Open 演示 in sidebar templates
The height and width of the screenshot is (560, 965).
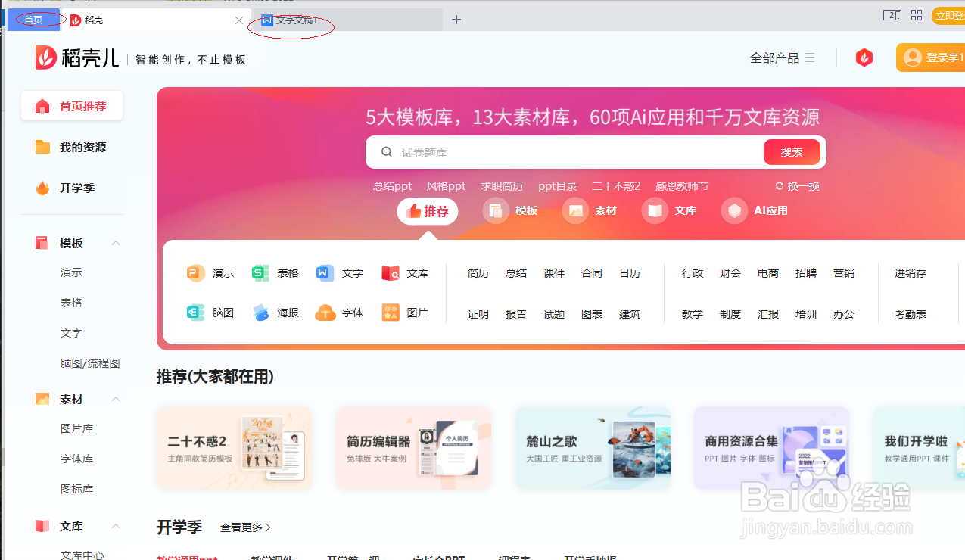tap(71, 272)
